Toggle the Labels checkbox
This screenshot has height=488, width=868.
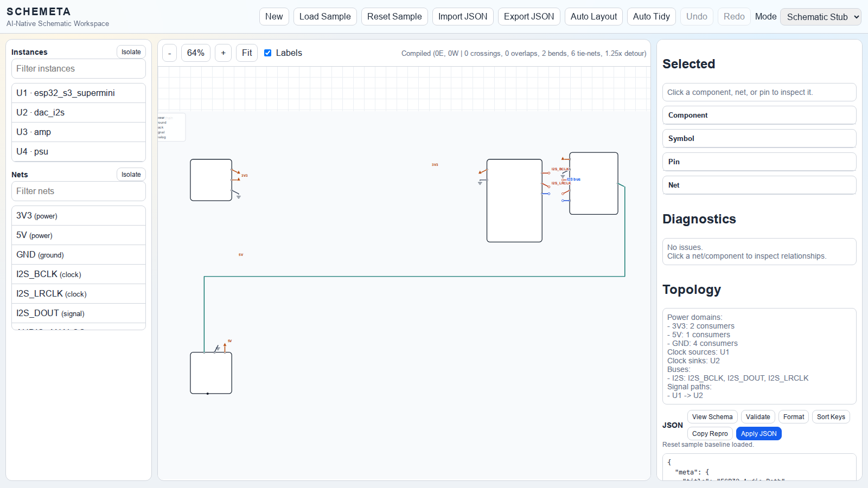pyautogui.click(x=267, y=53)
